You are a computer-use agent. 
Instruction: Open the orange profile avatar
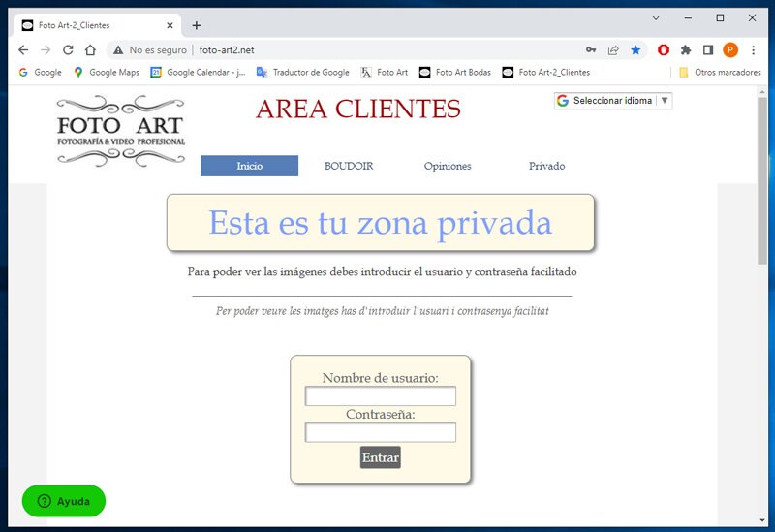tap(730, 49)
